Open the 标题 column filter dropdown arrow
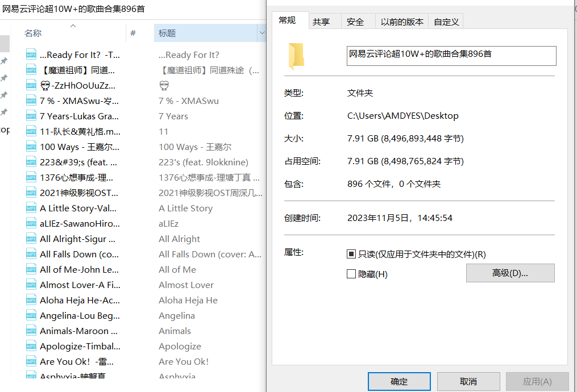577x392 pixels. (x=262, y=33)
